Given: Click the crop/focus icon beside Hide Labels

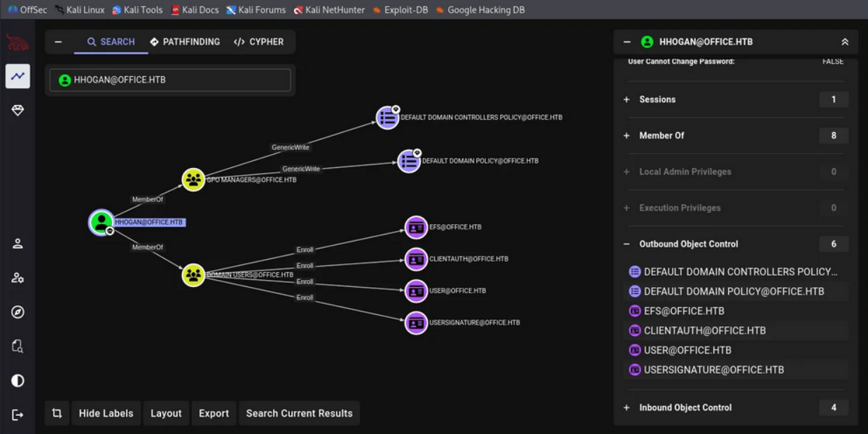Looking at the screenshot, I should point(57,414).
